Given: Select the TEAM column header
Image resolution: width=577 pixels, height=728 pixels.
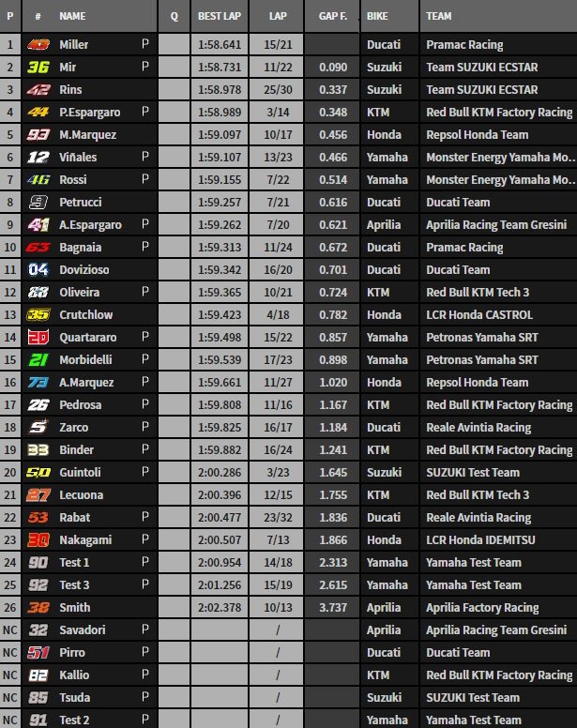Looking at the screenshot, I should 439,16.
